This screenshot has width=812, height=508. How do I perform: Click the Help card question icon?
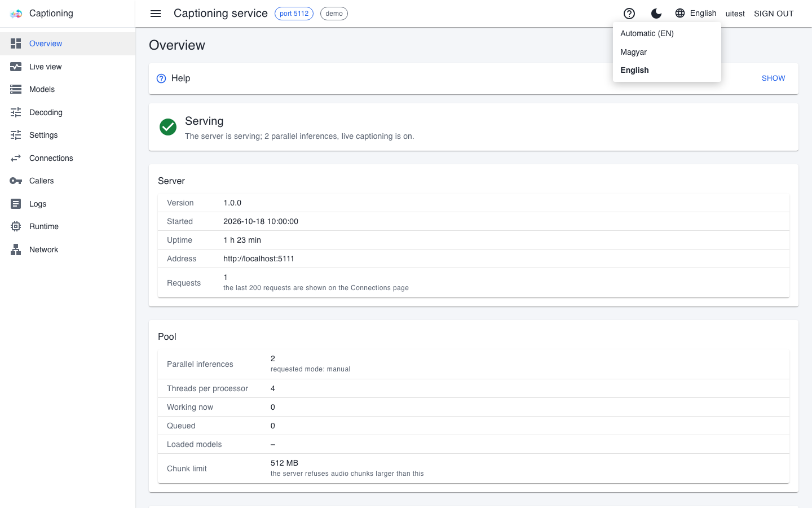[x=161, y=78]
